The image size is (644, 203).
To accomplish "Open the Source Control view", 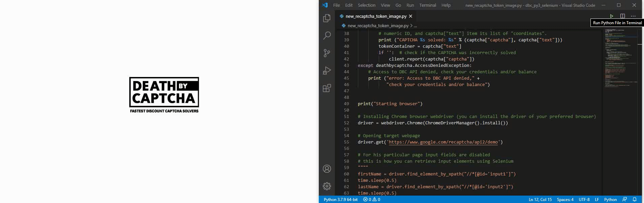I will pyautogui.click(x=327, y=53).
